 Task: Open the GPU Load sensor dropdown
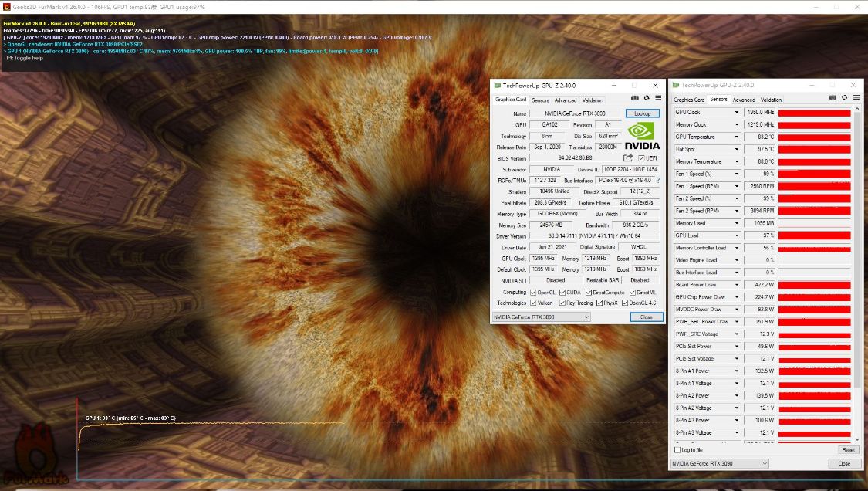tap(736, 235)
